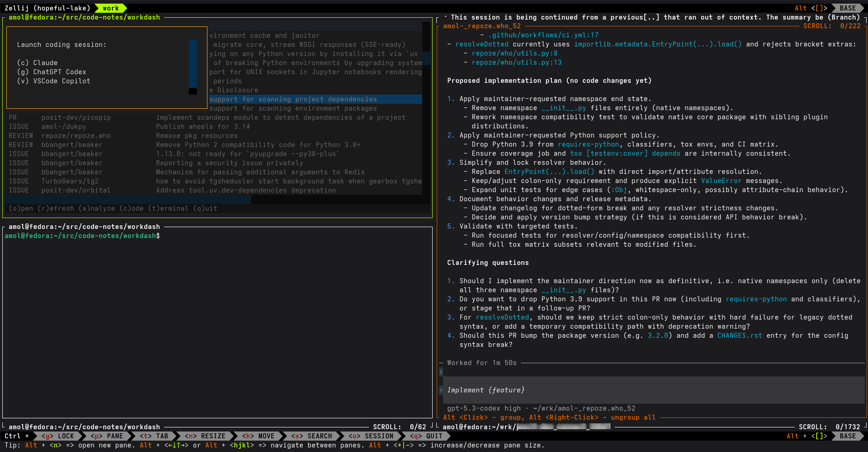Click the BASE label in bottom status bar
This screenshot has width=868, height=452.
pyautogui.click(x=848, y=436)
